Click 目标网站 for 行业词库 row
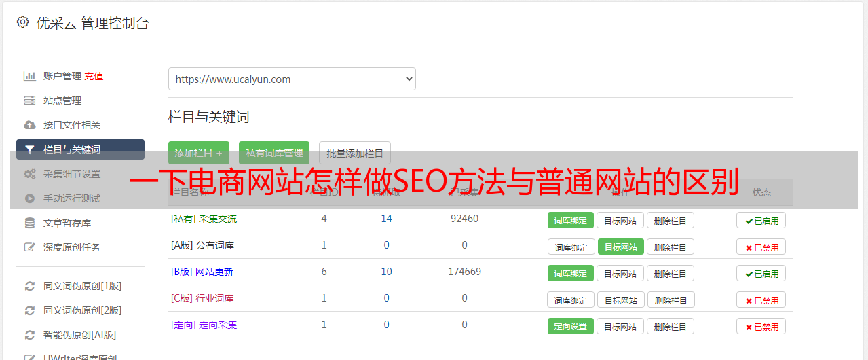Image resolution: width=868 pixels, height=360 pixels. 620,300
